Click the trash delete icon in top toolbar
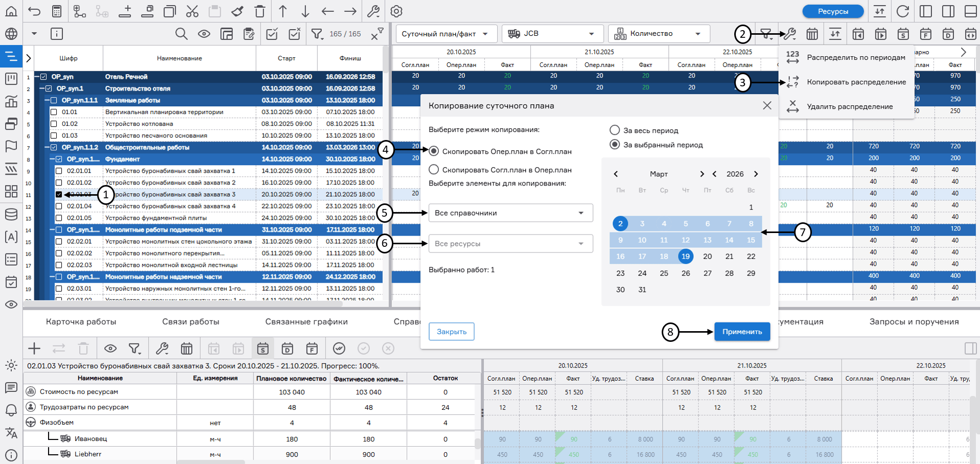 pos(260,11)
